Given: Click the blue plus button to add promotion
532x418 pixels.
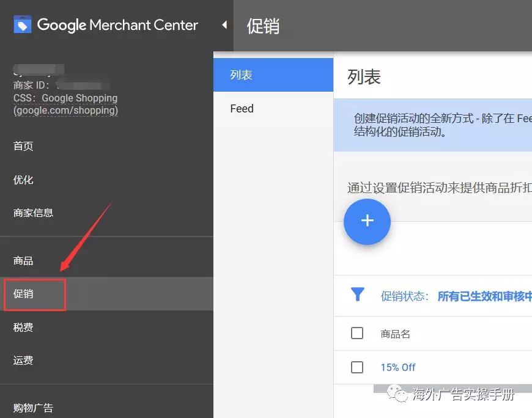Looking at the screenshot, I should (367, 221).
